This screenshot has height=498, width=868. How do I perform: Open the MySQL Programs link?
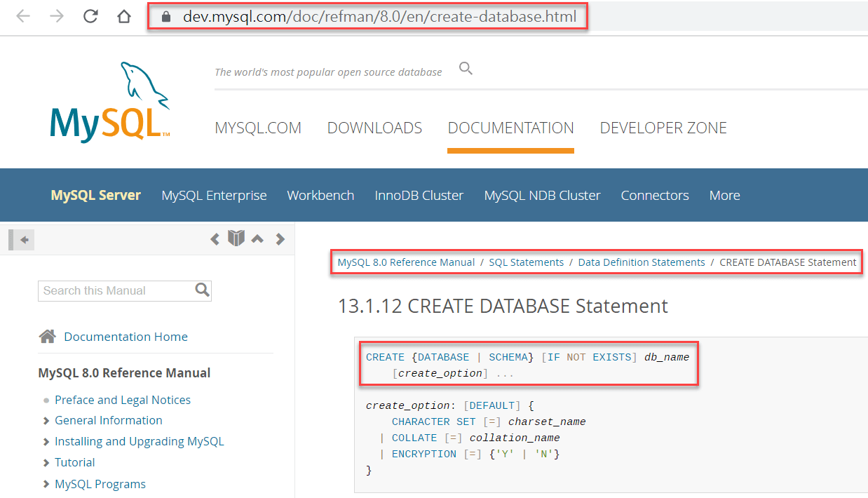click(x=100, y=484)
